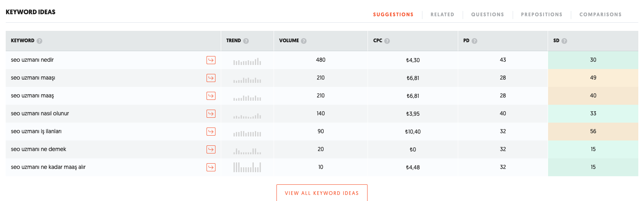This screenshot has height=201, width=644.
Task: Click trend chart for 'seo uzmanı ne kadar maaş alır'
Action: point(247,167)
